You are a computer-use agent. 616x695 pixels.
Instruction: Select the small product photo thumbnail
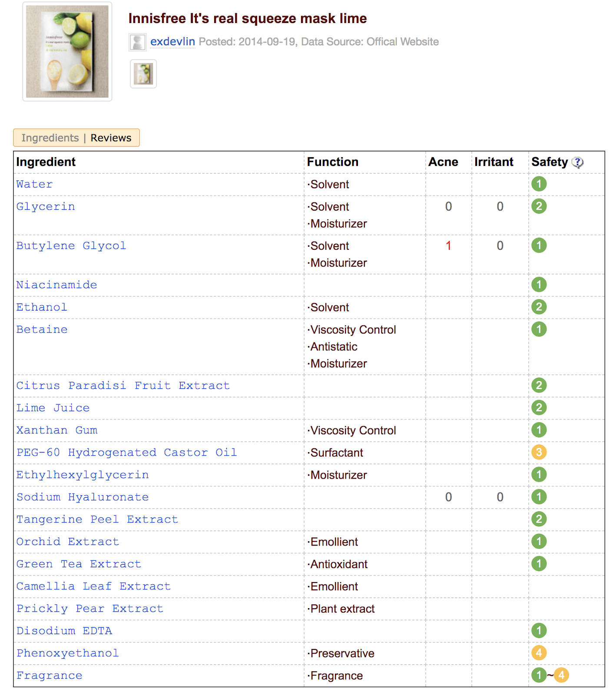143,74
